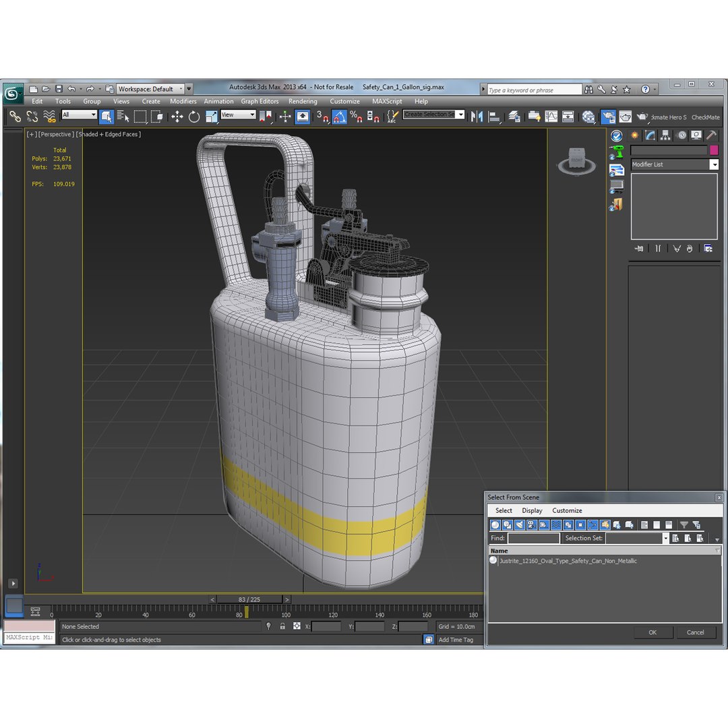Switch to the Utilities hammer tab
Viewport: 728px width, 728px height.
coord(711,135)
